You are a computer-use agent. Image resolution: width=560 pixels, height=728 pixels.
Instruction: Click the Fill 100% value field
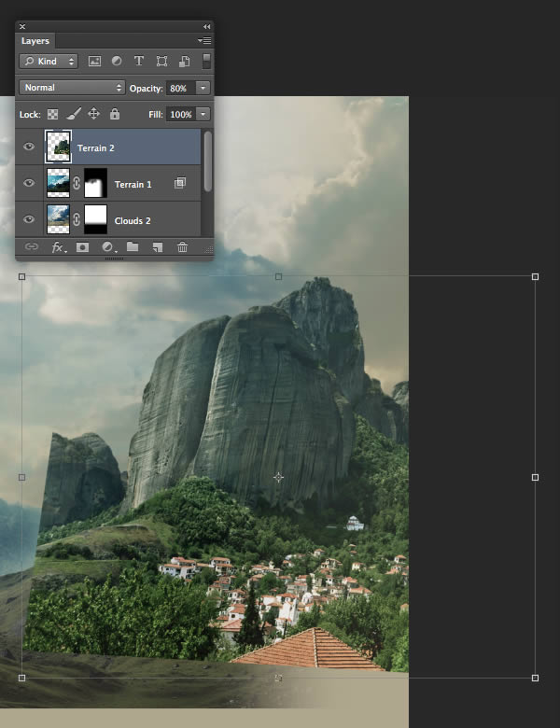point(181,114)
